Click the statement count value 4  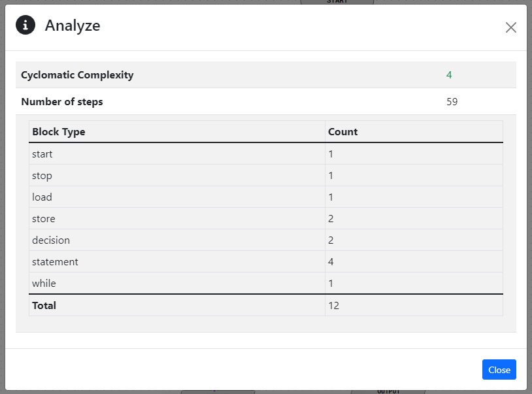[331, 261]
